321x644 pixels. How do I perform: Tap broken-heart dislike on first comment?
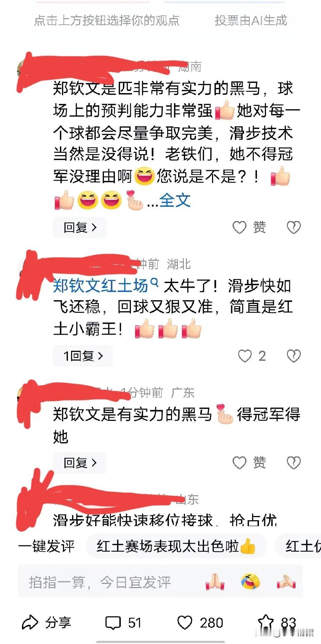coord(293,228)
